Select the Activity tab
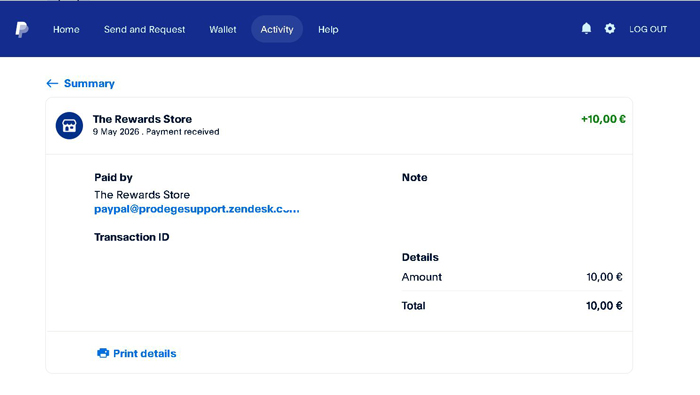 point(277,29)
